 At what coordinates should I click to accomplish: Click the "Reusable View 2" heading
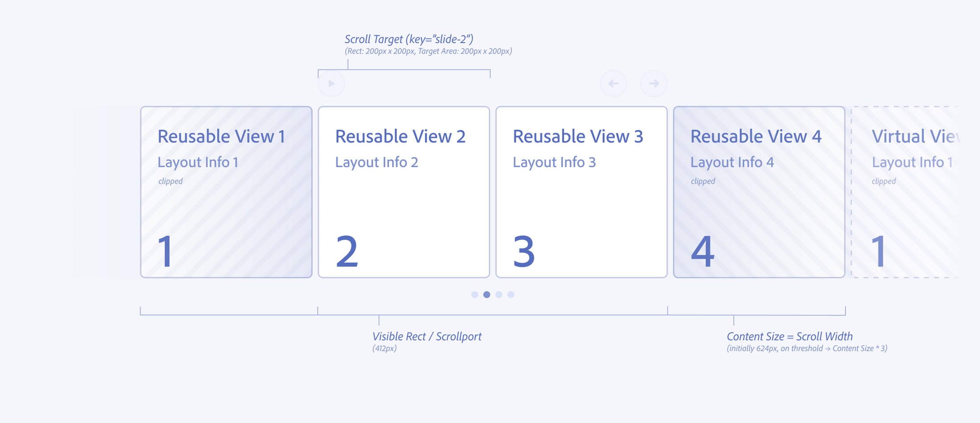point(400,136)
